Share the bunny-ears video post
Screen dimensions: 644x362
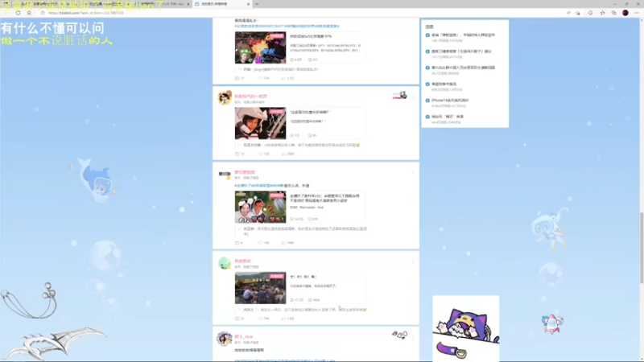pyautogui.click(x=238, y=243)
